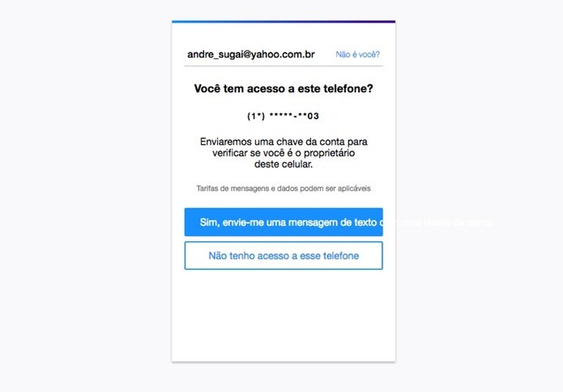Click the "Você tem acesso a este telefone?" heading
This screenshot has width=563, height=392.
[x=284, y=88]
